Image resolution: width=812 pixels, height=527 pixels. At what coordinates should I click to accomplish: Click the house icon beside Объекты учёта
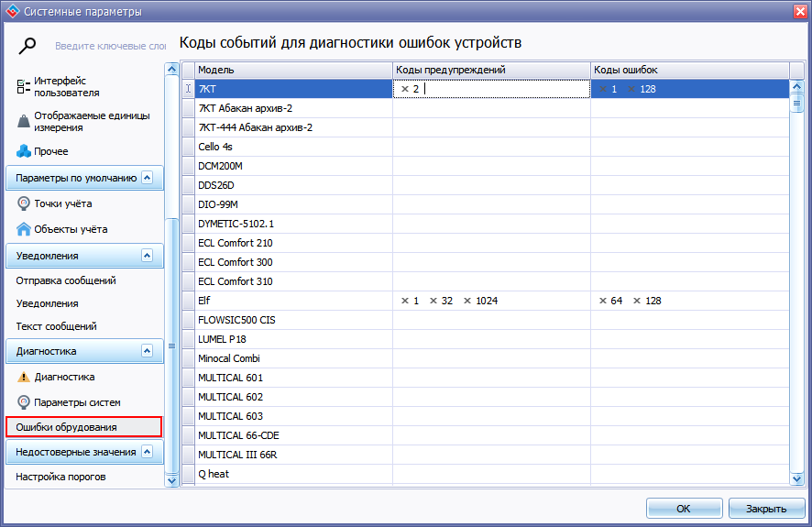[x=23, y=229]
